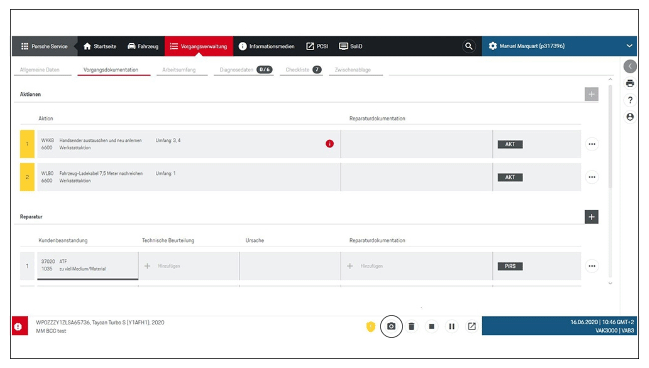Screen dimensions: 649x368
Task: Open the Fahrzeug menu item
Action: pos(143,46)
